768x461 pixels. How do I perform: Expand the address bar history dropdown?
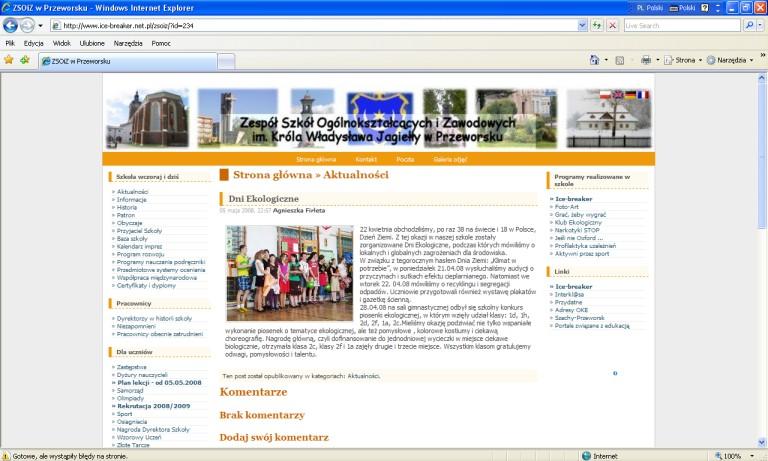582,25
